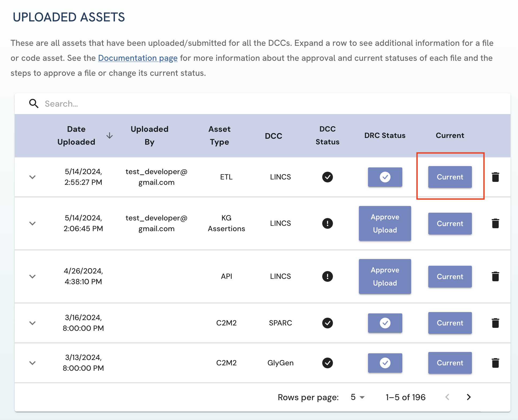
Task: Expand the ETL asset row details
Action: coord(32,177)
